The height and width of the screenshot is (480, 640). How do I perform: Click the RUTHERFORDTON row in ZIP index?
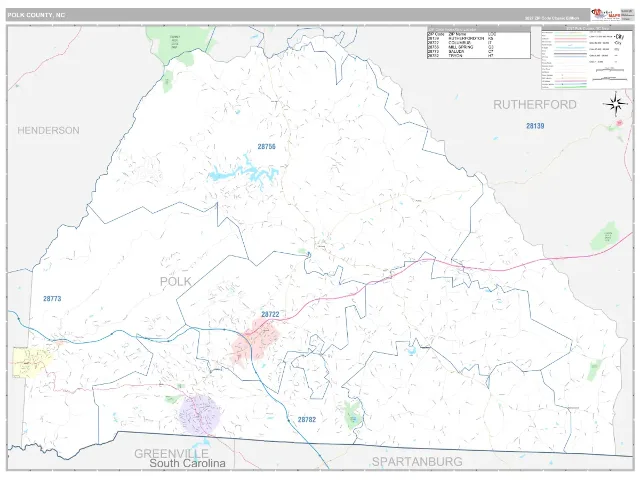coord(479,38)
